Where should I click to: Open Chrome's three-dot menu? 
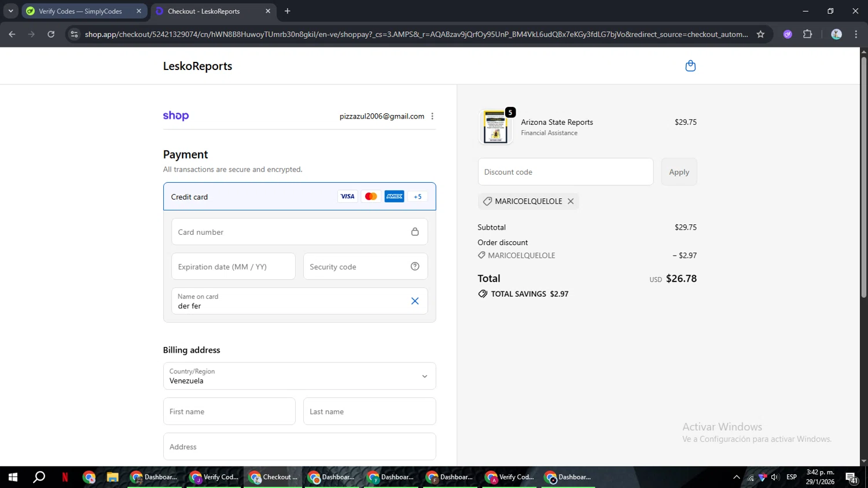click(856, 34)
